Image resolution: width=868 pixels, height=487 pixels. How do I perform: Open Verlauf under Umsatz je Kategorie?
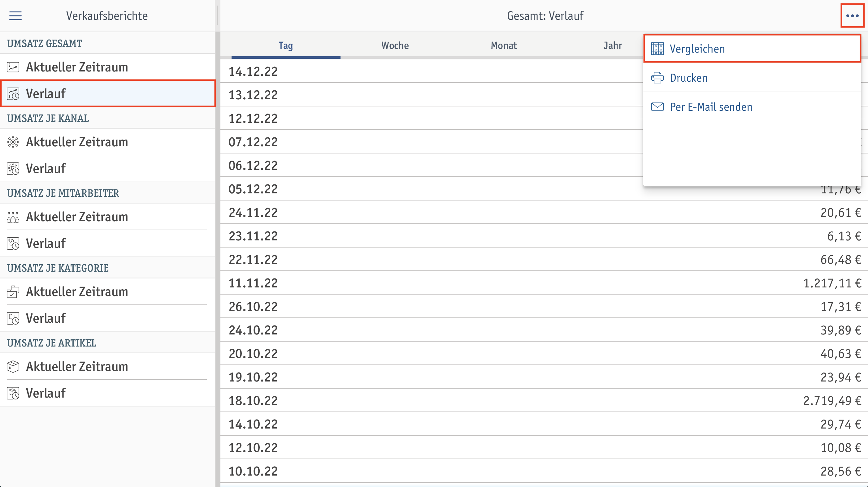[107, 318]
